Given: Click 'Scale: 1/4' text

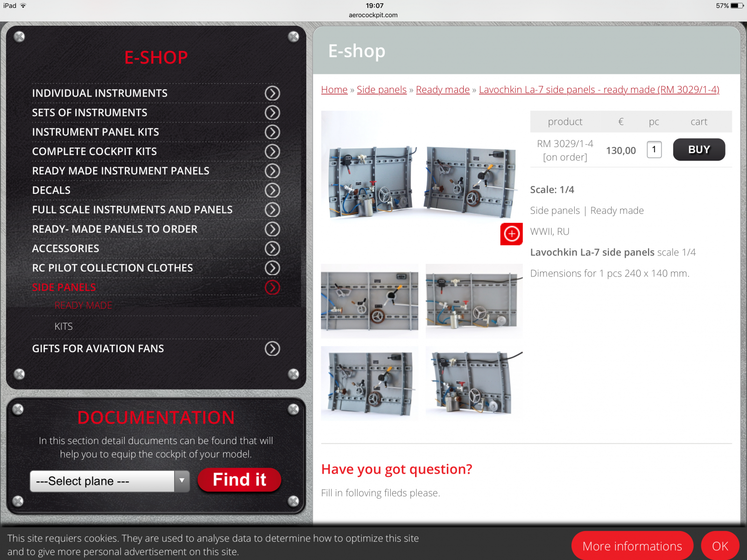Looking at the screenshot, I should 552,190.
